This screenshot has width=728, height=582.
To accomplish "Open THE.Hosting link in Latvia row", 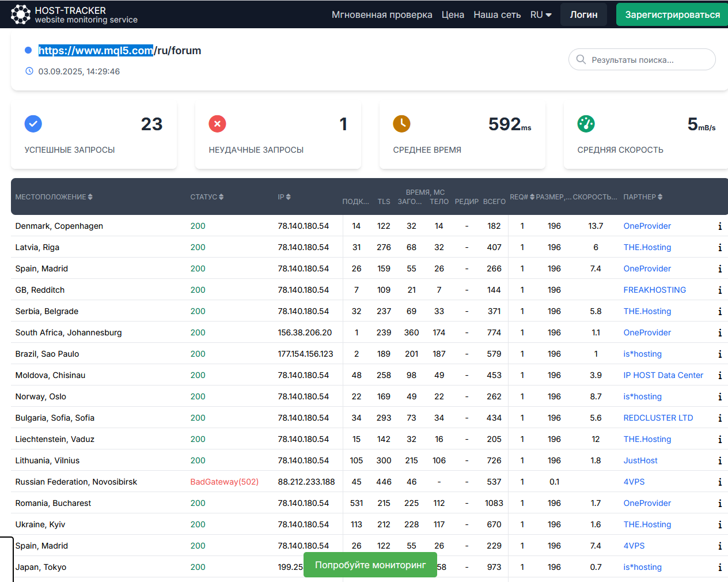I will coord(647,247).
